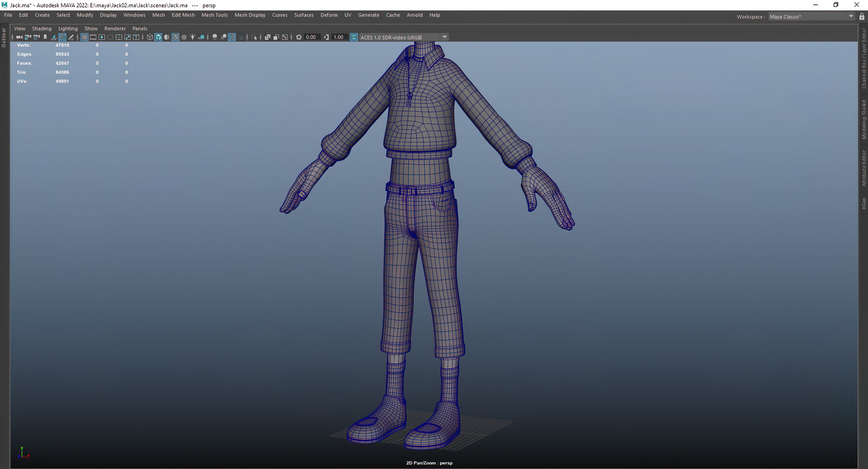868x469 pixels.
Task: Click the viewport axis orientation gizmo
Action: [23, 453]
